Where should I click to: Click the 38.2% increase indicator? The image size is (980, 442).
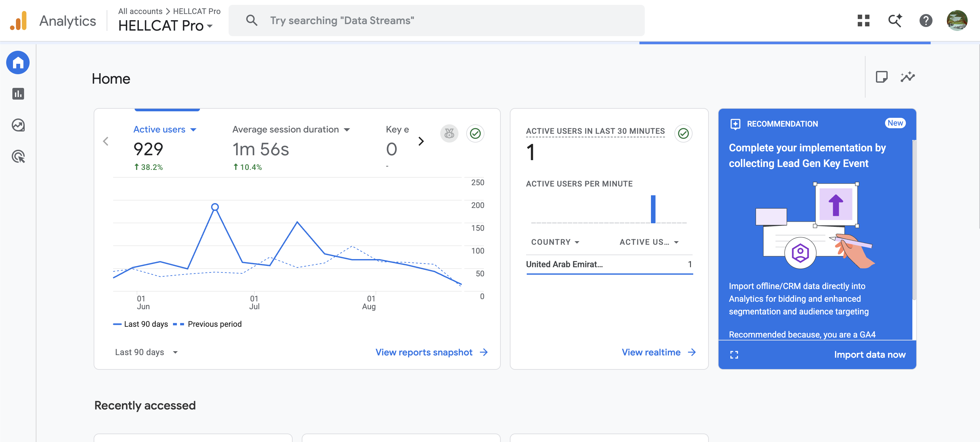click(148, 167)
